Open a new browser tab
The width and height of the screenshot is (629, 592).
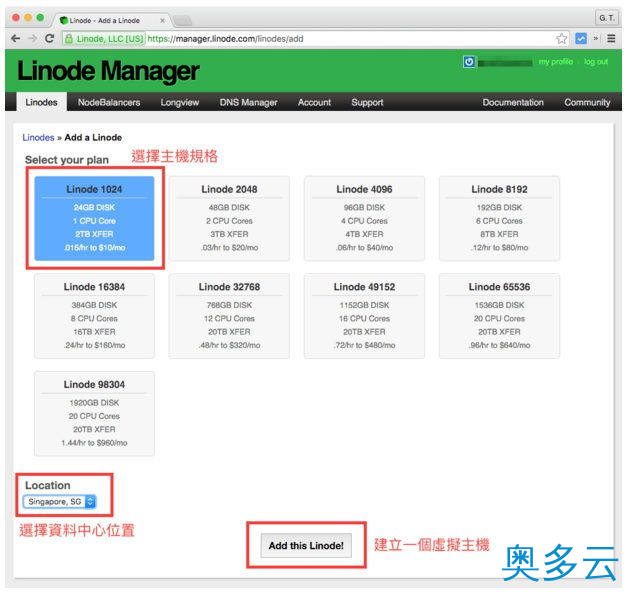183,20
